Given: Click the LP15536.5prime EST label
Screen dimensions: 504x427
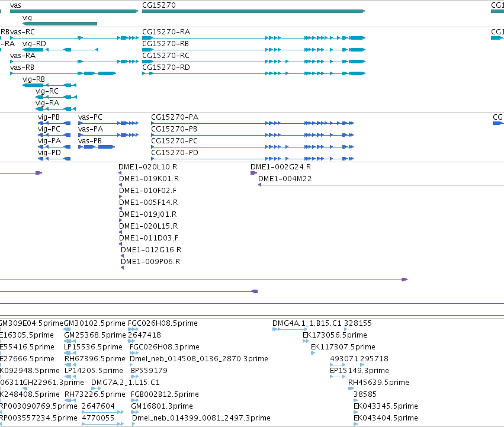Looking at the screenshot, I should tap(93, 347).
